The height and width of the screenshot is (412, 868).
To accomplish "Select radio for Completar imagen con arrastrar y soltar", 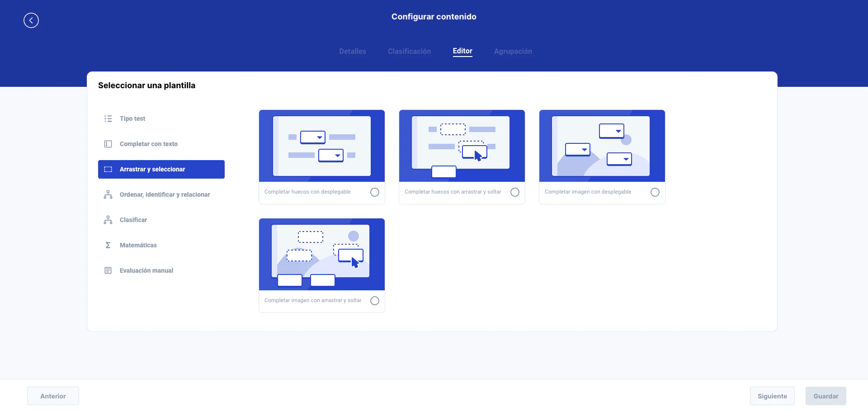I will 375,301.
